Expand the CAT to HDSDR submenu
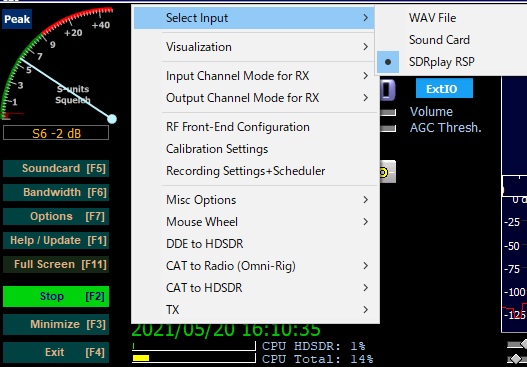Viewport: 527px width, 367px height. coord(254,288)
